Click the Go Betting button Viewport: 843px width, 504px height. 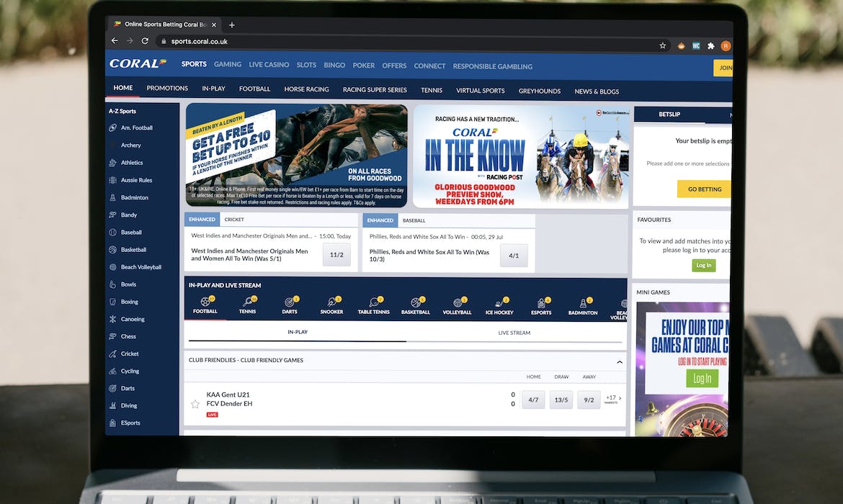pyautogui.click(x=704, y=189)
